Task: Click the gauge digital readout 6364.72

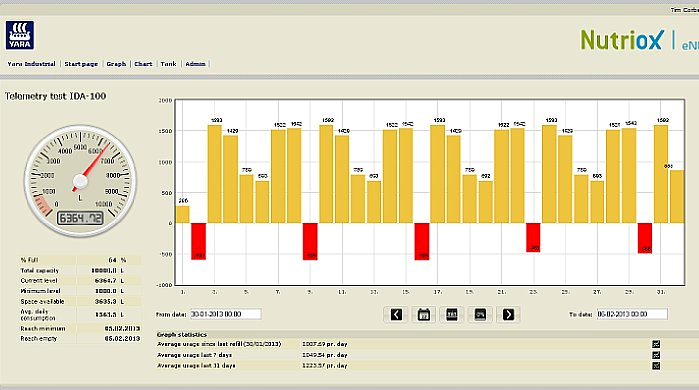Action: tap(80, 218)
